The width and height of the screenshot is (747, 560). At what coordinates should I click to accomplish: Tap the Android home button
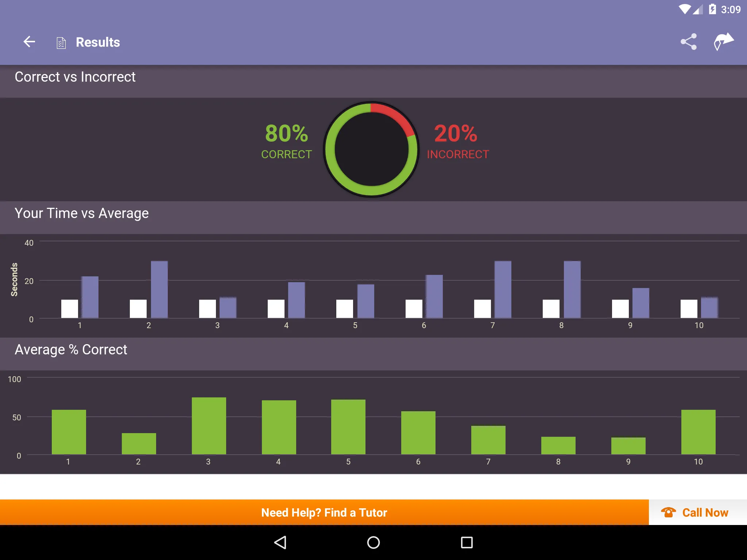coord(373,541)
